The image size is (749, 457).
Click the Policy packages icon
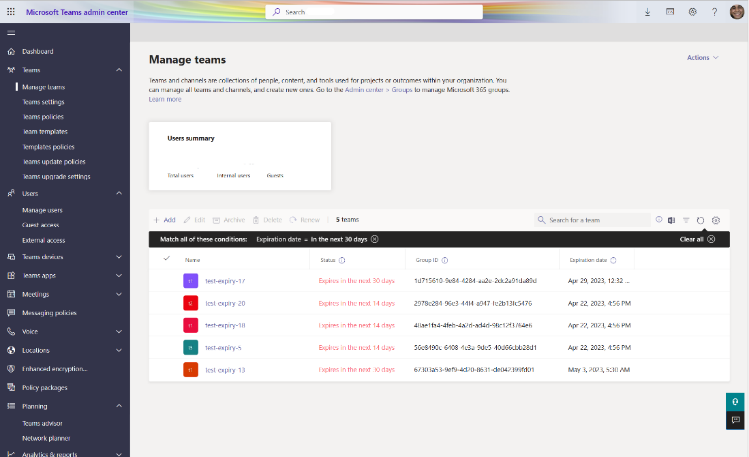[11, 387]
